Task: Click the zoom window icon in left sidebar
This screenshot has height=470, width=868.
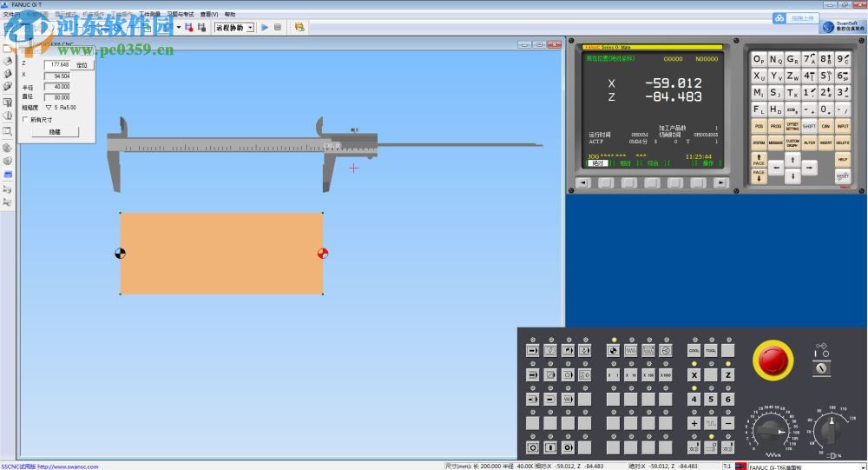Action: point(8,132)
